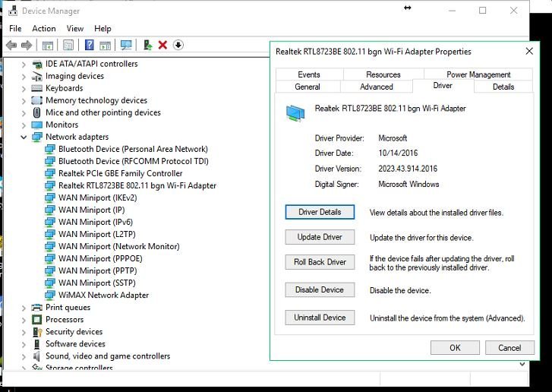Select WAN Miniport (IKEv2)
552x392 pixels.
pos(97,198)
